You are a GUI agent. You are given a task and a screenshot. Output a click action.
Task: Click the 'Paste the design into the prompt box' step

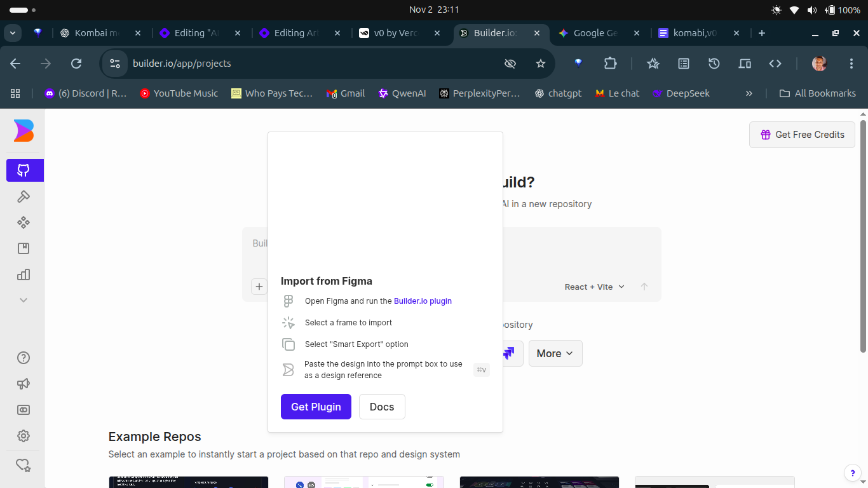click(x=383, y=370)
